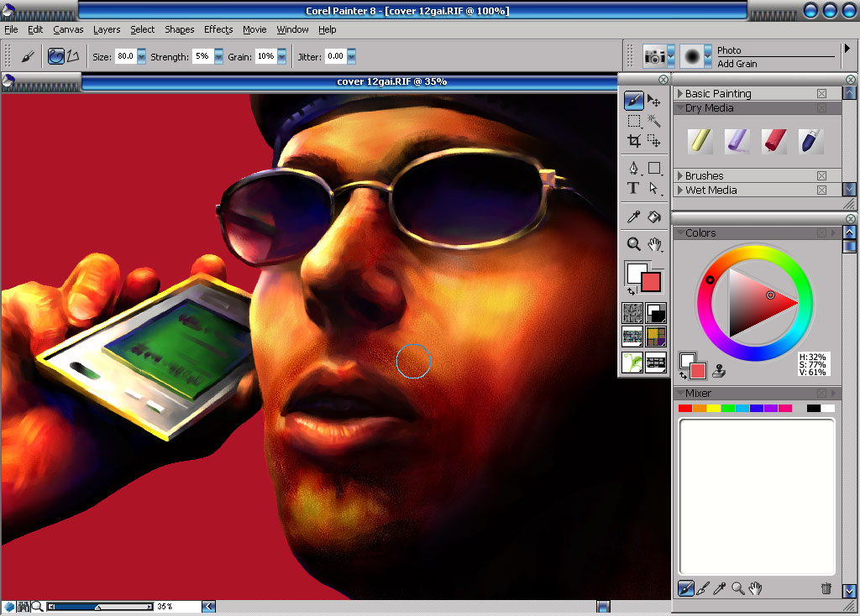Choose the Rectangular Selection tool
Screen dimensions: 860x616
tap(634, 121)
